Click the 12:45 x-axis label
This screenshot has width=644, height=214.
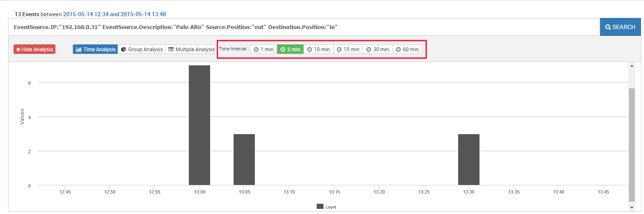coord(65,192)
